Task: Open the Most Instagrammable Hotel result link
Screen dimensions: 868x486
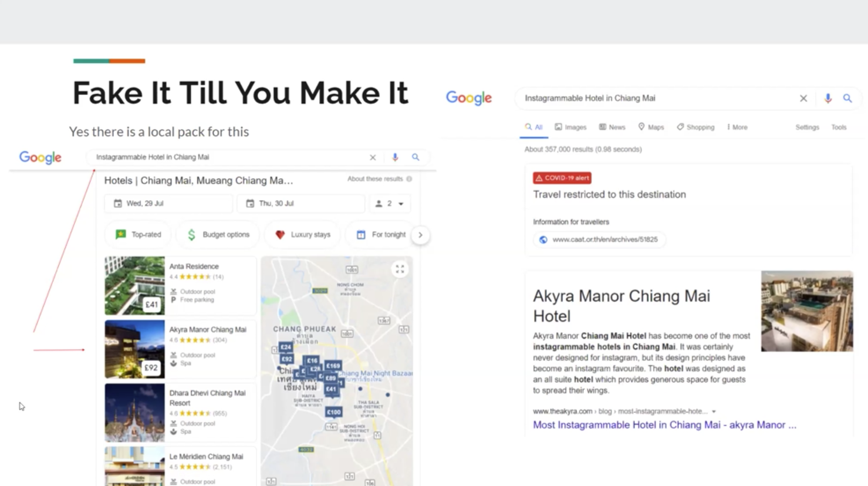Action: pyautogui.click(x=664, y=425)
